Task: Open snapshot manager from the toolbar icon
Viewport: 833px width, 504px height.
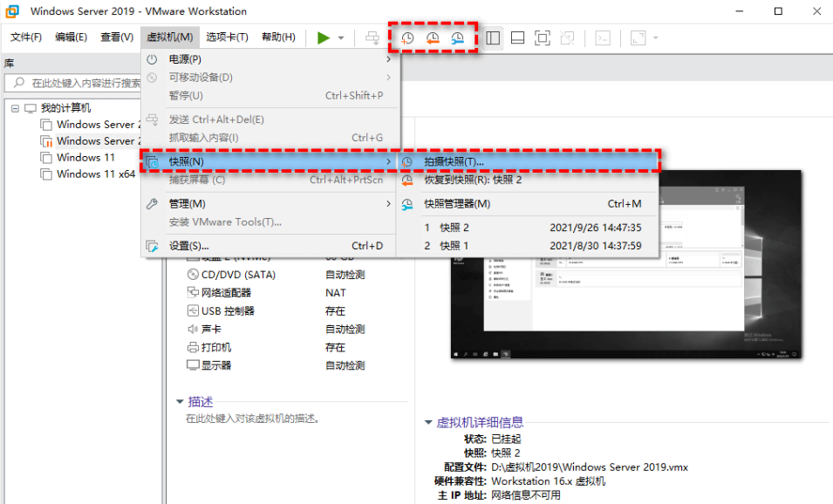Action: coord(457,37)
